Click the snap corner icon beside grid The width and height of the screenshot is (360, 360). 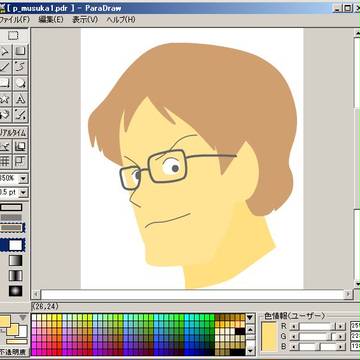click(x=21, y=161)
